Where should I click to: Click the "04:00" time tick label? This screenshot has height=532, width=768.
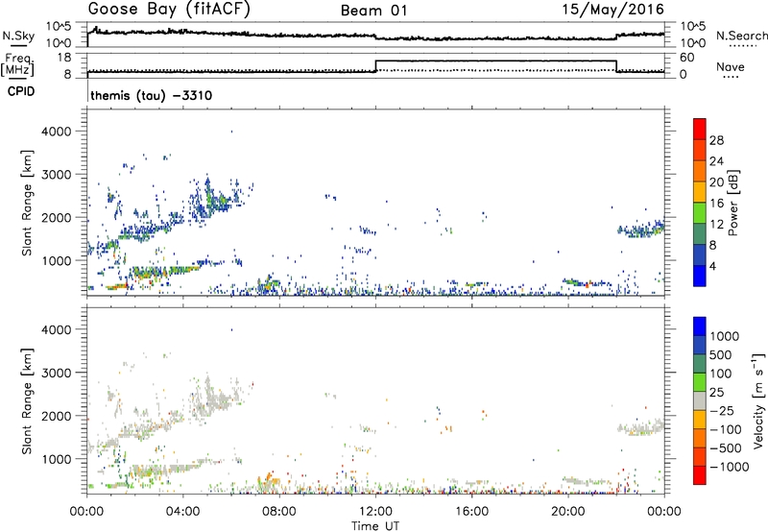[x=182, y=512]
